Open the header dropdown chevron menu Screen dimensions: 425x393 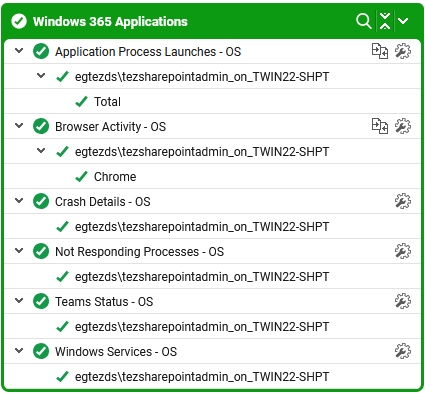(403, 21)
